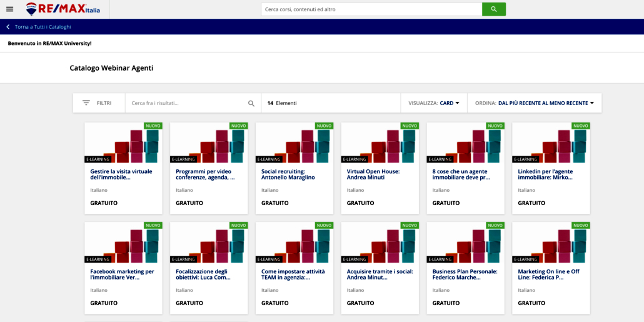Screen dimensions: 644x322
Task: Click E-LEARNING tag on Focalizzazione degli obiettivi card
Action: pyautogui.click(x=183, y=259)
